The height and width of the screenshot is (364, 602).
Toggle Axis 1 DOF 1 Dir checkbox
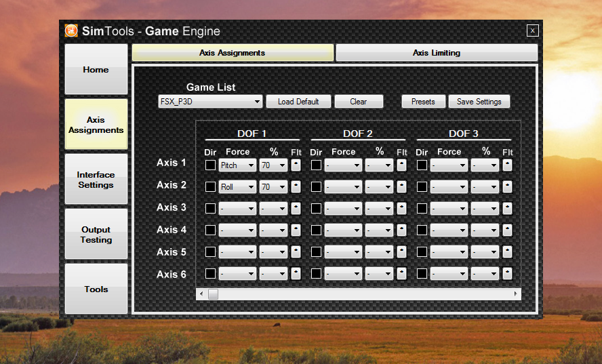(x=210, y=165)
